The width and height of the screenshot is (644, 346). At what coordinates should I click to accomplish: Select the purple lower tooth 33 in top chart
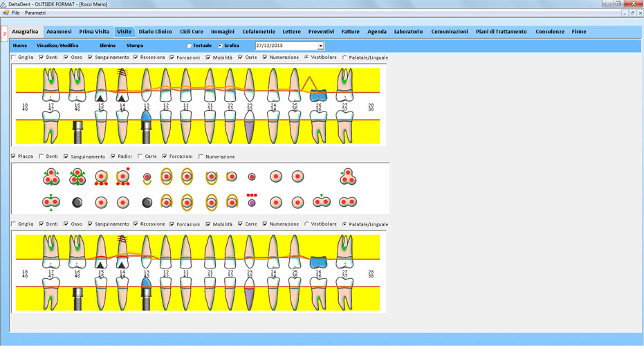(249, 127)
